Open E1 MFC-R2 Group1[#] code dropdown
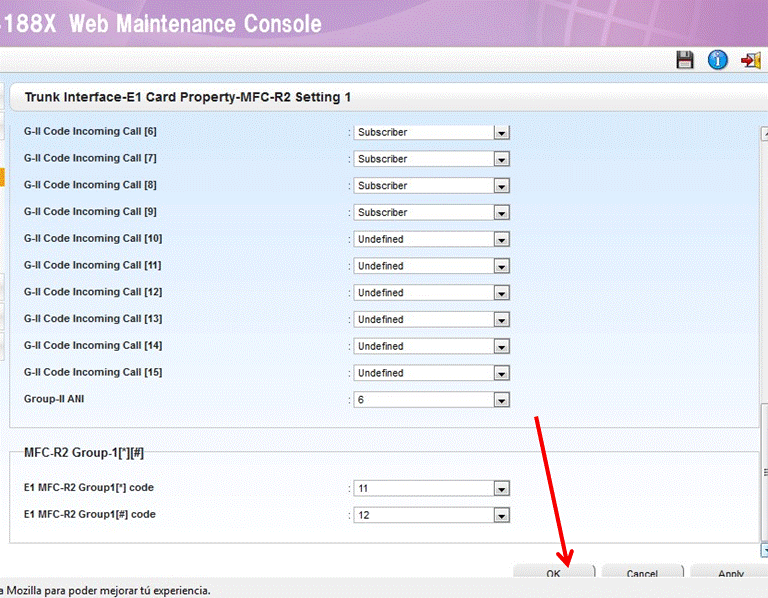The width and height of the screenshot is (768, 598). 502,515
